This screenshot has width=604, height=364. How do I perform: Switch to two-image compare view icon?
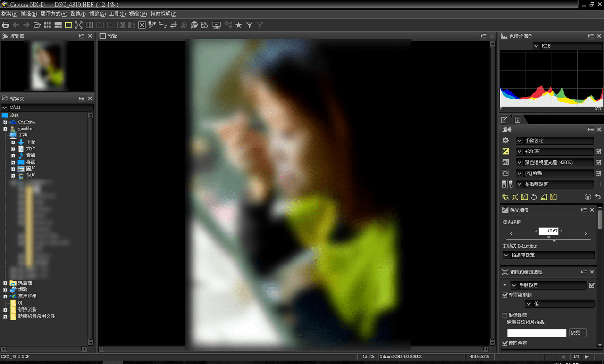pos(90,25)
